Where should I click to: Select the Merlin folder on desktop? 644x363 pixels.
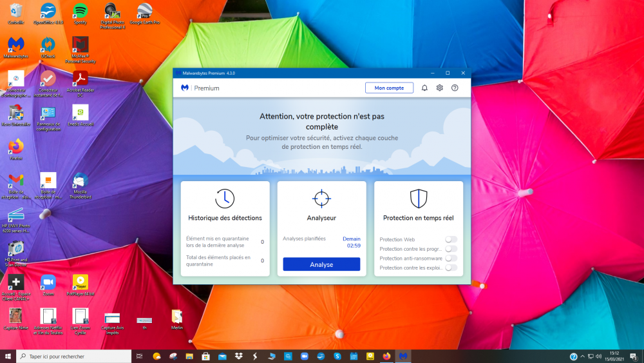click(177, 319)
